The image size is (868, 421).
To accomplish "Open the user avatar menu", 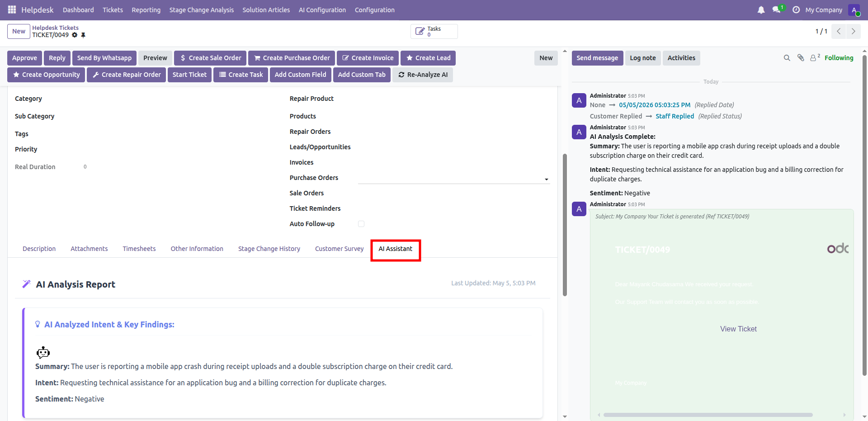I will click(854, 10).
